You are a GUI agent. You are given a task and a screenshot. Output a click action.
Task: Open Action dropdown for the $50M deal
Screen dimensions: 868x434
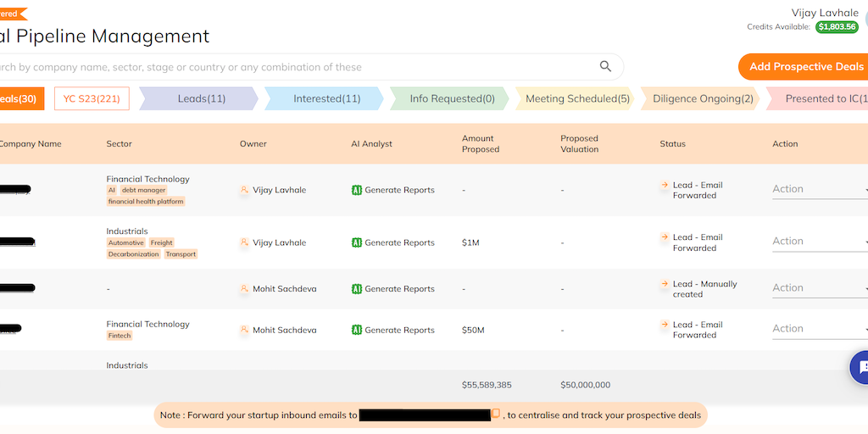pyautogui.click(x=818, y=329)
